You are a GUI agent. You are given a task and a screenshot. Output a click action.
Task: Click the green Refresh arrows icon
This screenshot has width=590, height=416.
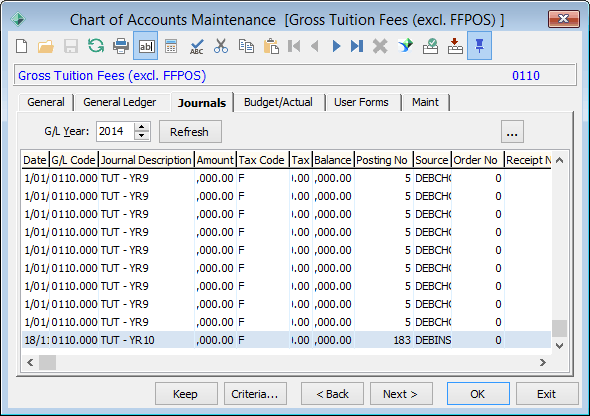click(96, 46)
